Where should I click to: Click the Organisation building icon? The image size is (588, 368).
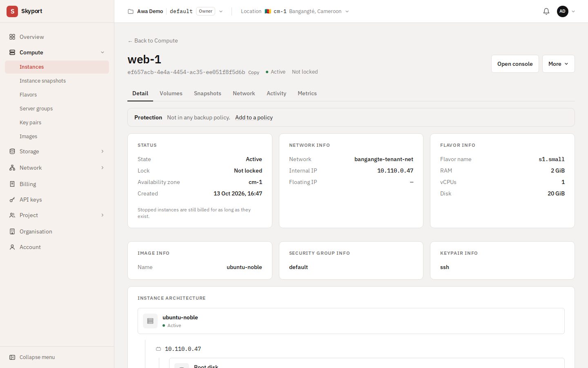point(12,231)
